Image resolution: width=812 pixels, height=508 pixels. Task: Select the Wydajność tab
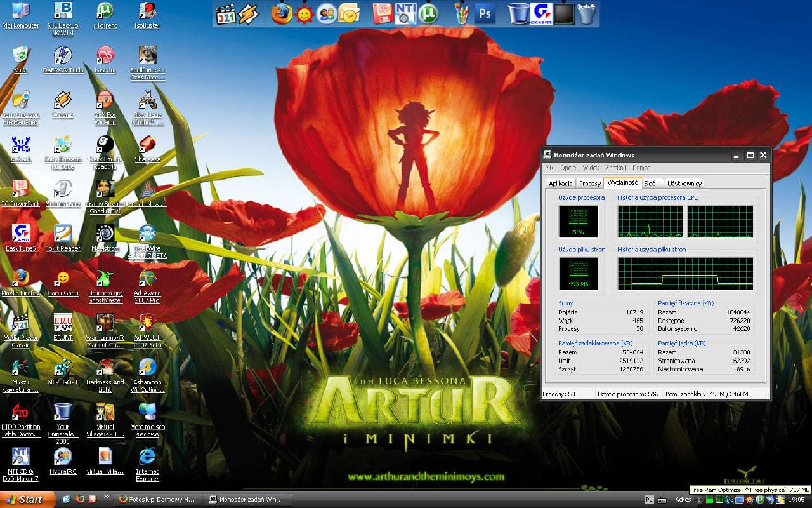(x=622, y=183)
